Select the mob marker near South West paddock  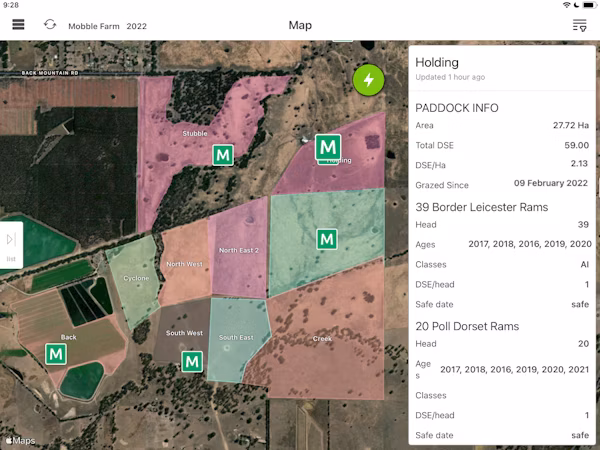[192, 361]
